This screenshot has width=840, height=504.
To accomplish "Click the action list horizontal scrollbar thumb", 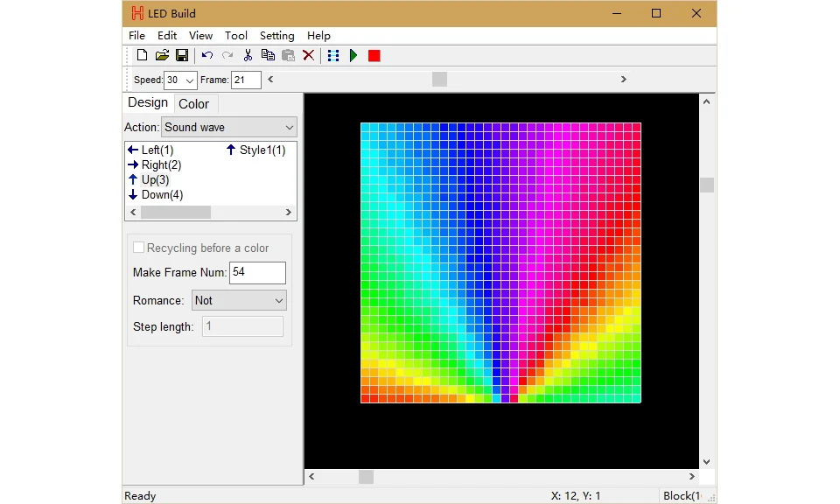I will [x=176, y=213].
